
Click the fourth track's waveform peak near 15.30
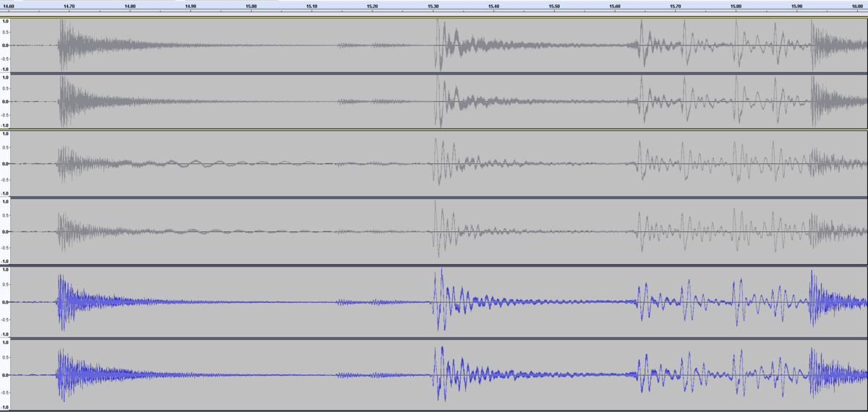pyautogui.click(x=437, y=231)
